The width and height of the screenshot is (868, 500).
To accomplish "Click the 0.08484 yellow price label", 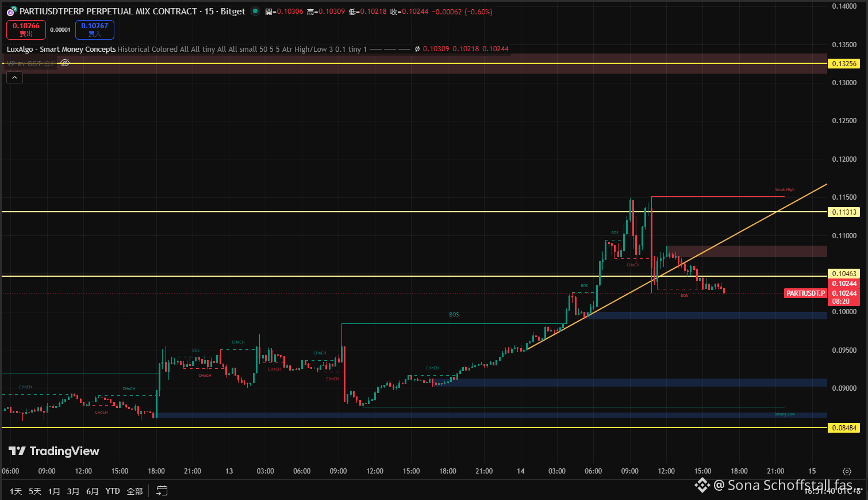I will coord(844,428).
